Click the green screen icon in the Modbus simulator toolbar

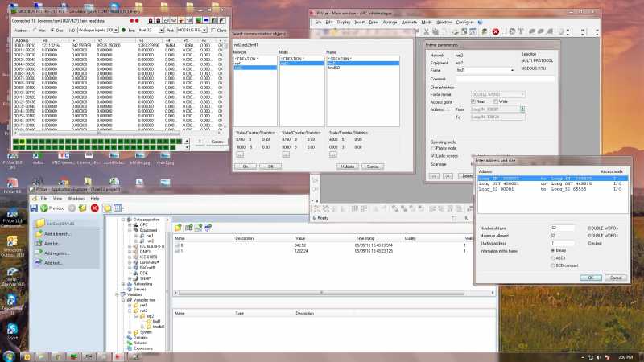(x=198, y=20)
